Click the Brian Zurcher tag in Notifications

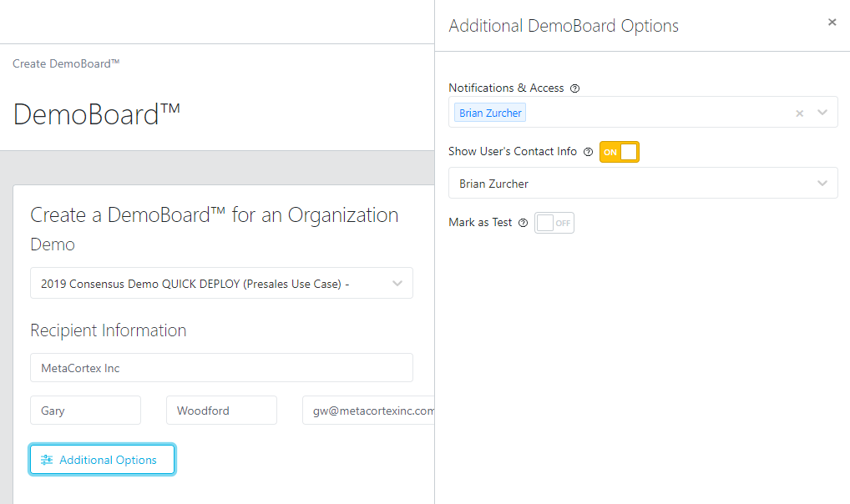489,112
